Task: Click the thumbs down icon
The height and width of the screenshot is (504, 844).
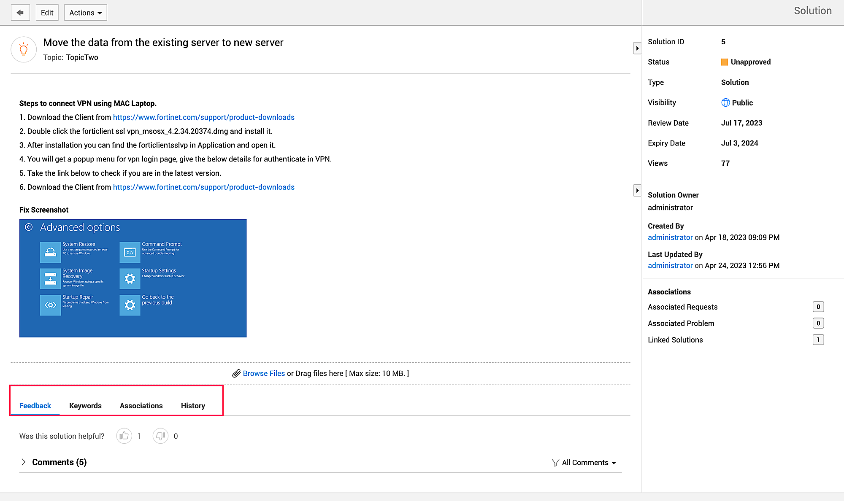Action: (160, 436)
